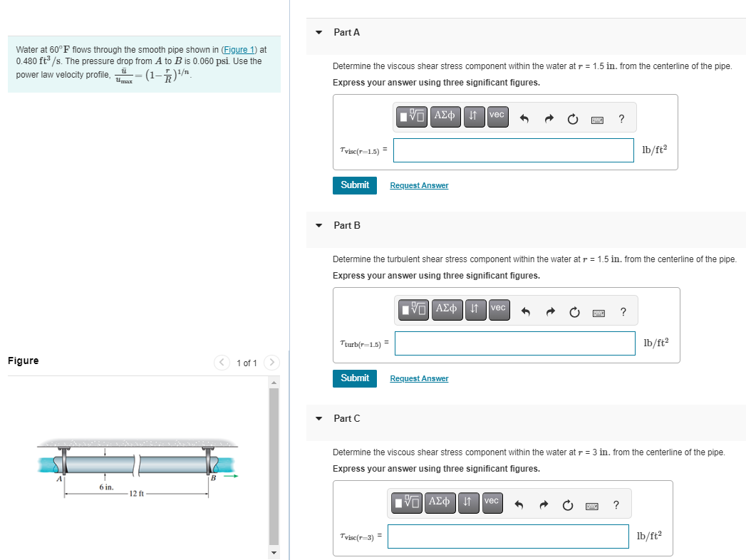
Task: Open the Figure 1 link
Action: 239,49
